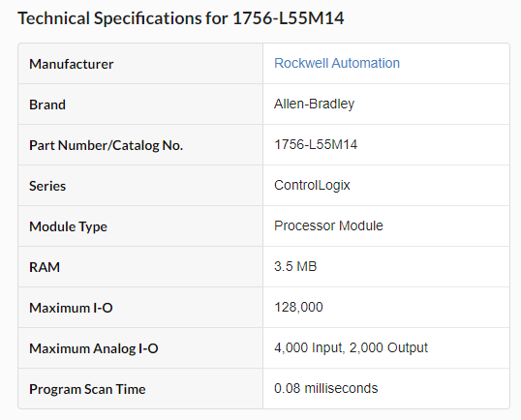
Task: Select the 0.08 milliseconds value
Action: pyautogui.click(x=326, y=388)
